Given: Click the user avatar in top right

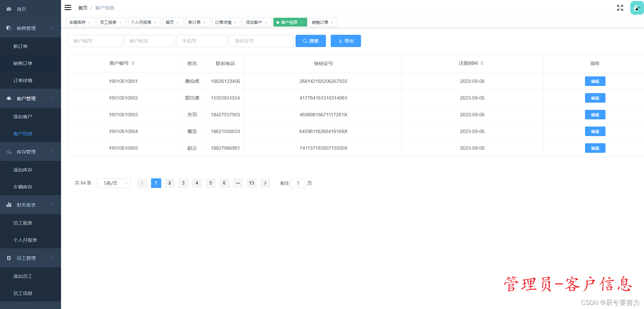Looking at the screenshot, I should coord(637,8).
